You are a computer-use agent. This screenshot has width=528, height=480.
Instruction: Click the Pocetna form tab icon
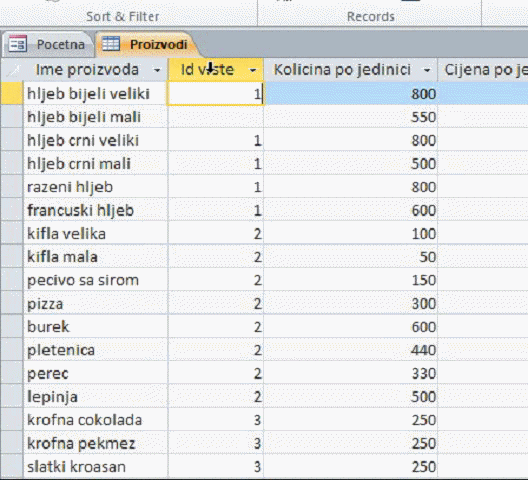18,44
